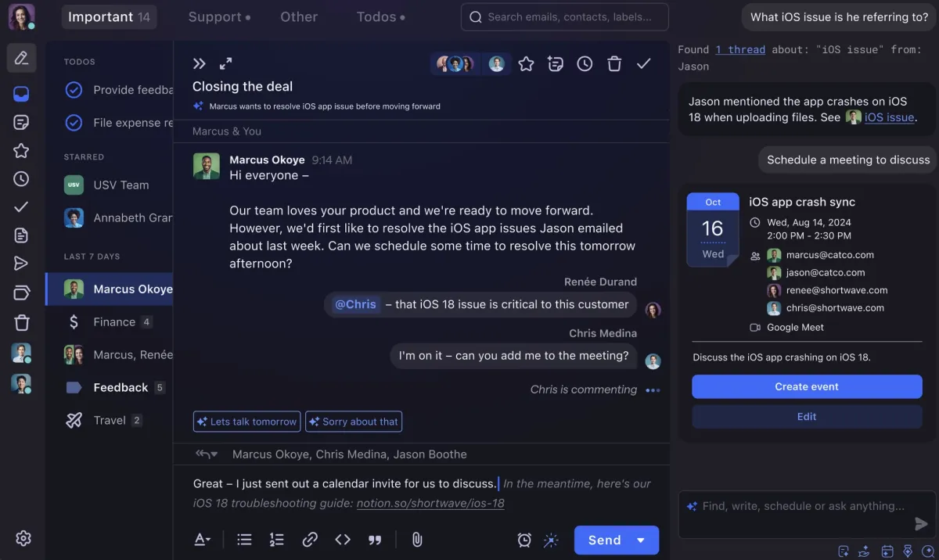This screenshot has height=560, width=939.
Task: Check off Provide feedback todo
Action: coord(74,90)
